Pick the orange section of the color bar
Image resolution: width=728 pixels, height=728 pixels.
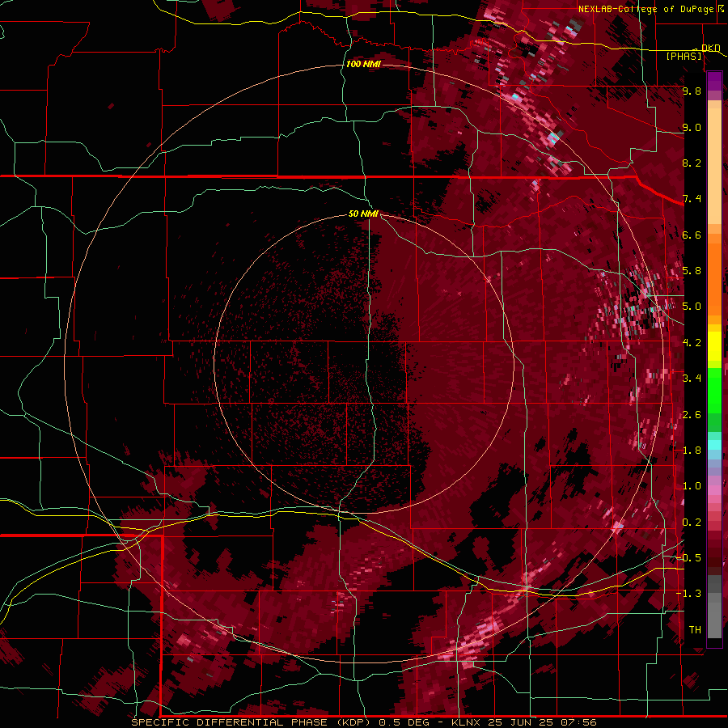pos(714,274)
